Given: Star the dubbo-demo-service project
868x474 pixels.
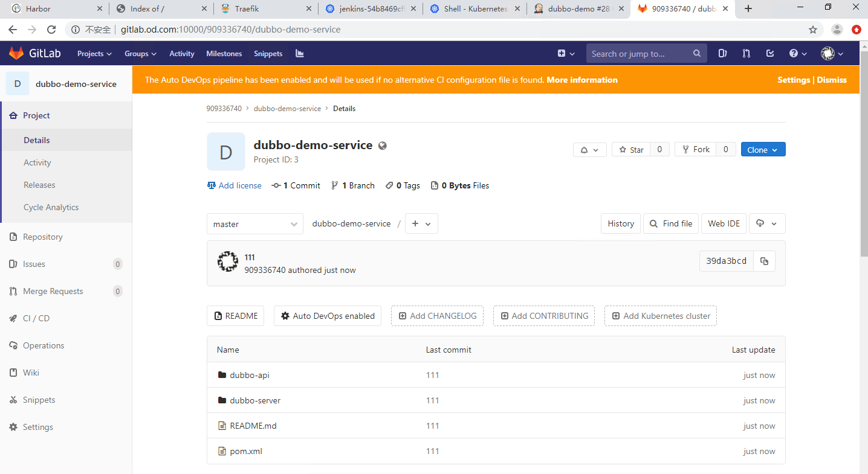Looking at the screenshot, I should click(x=631, y=150).
